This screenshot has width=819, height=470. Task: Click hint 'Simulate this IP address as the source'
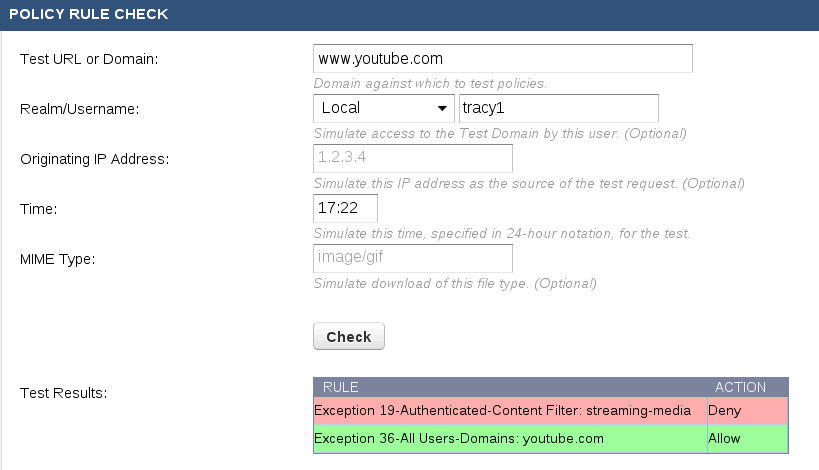coord(529,184)
